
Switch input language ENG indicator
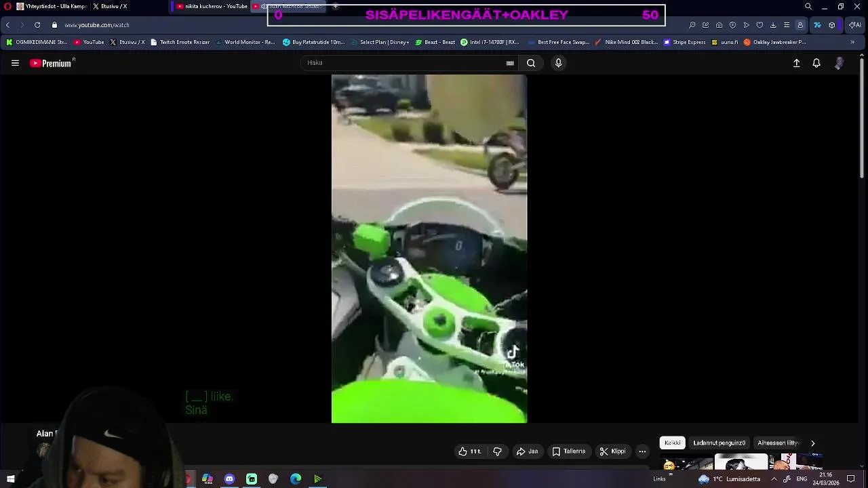point(802,479)
